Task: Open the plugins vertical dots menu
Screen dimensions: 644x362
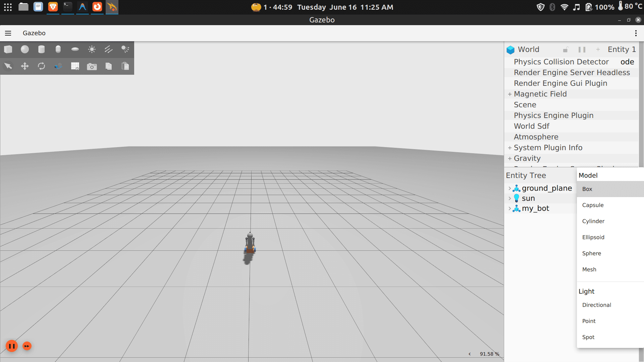Action: coord(636,33)
